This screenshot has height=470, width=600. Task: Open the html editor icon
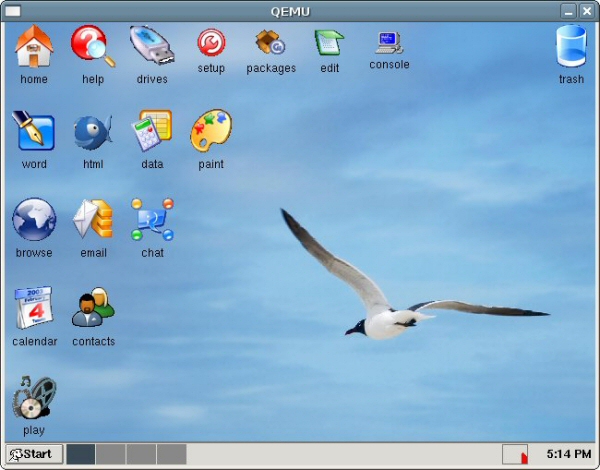(92, 132)
